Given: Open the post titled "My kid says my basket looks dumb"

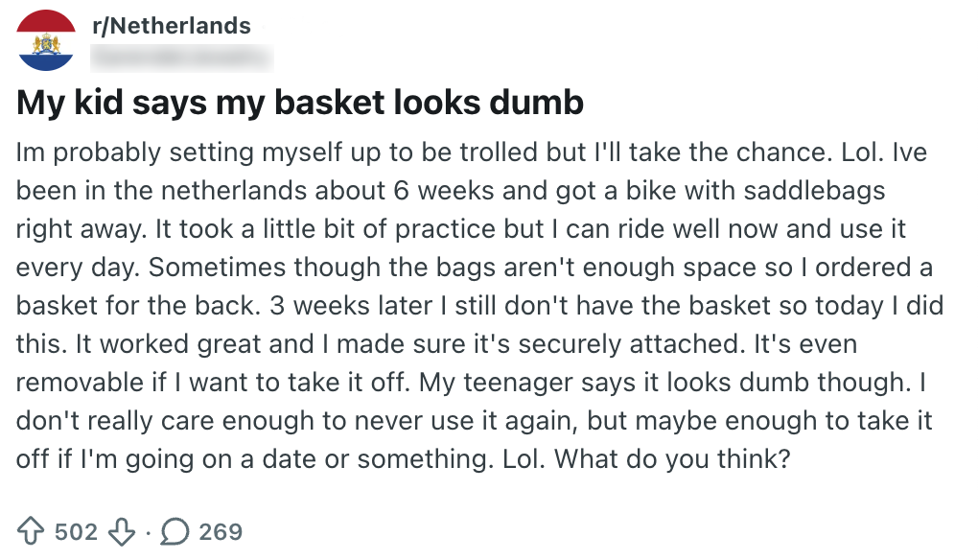Looking at the screenshot, I should pos(300,103).
